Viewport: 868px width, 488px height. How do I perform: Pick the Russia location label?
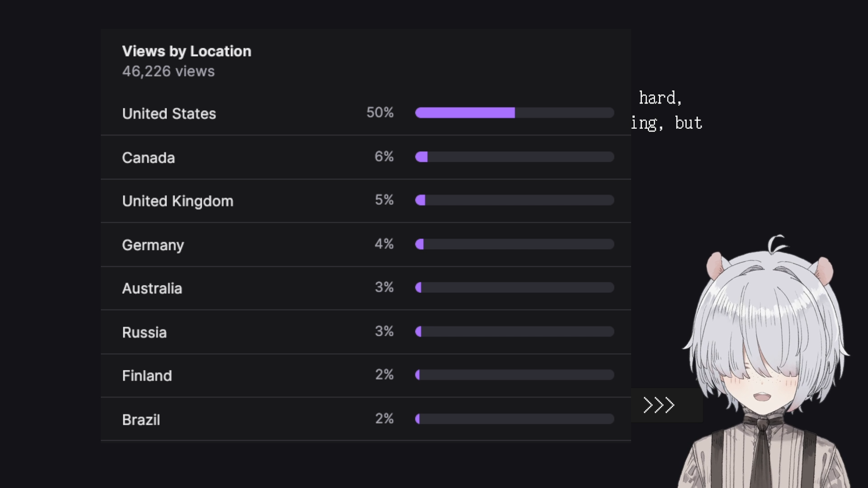pyautogui.click(x=144, y=332)
